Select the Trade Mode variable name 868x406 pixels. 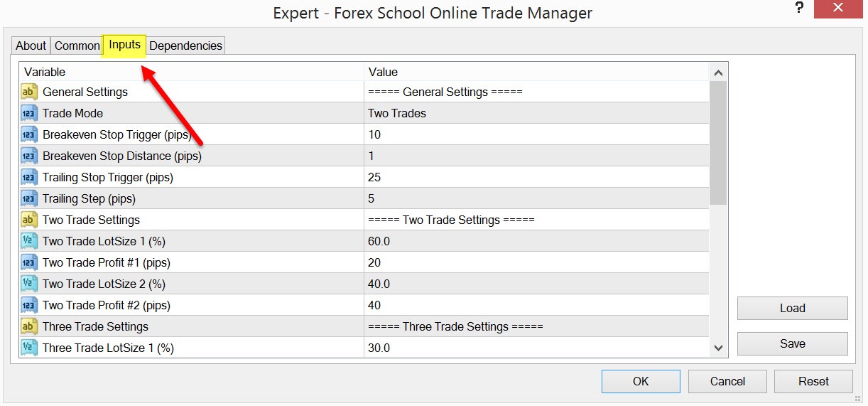pos(72,113)
